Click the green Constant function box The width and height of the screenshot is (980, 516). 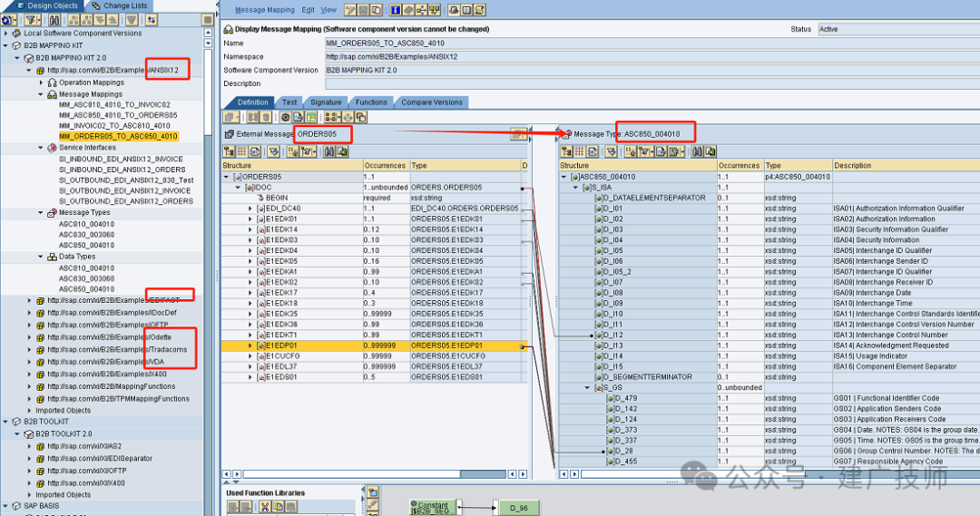[433, 507]
